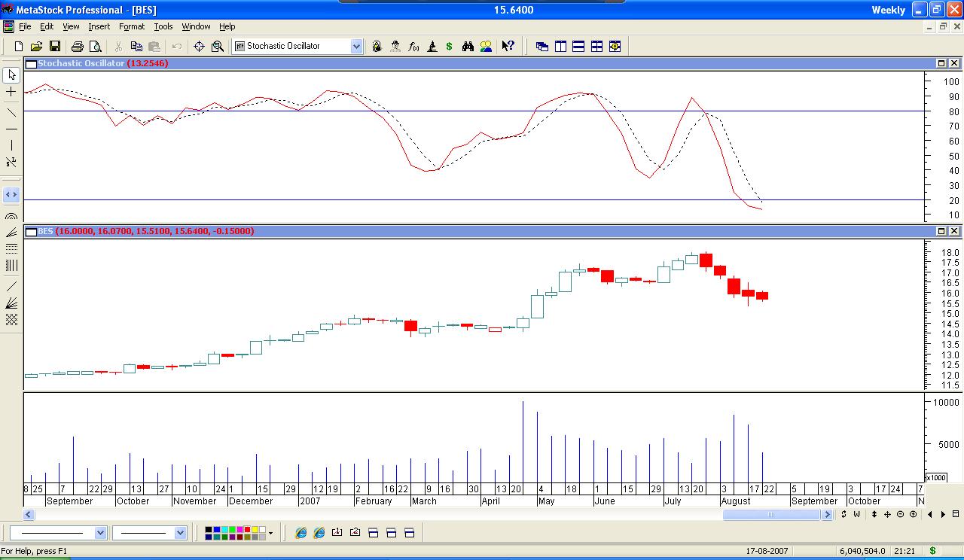The width and height of the screenshot is (964, 560).
Task: Click the horizontal scrollbar thumb
Action: click(771, 515)
